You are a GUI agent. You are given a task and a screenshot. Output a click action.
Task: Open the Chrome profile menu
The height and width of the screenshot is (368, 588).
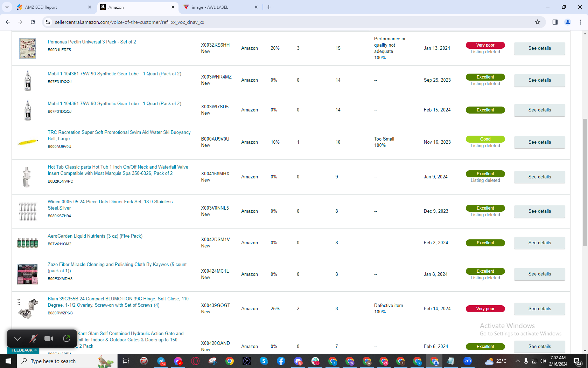568,22
